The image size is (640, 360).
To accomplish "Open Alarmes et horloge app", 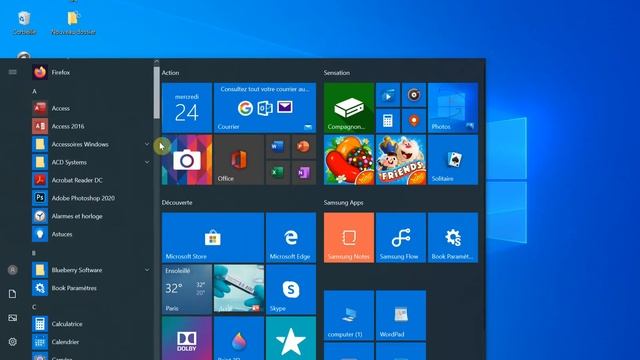I will pyautogui.click(x=91, y=216).
